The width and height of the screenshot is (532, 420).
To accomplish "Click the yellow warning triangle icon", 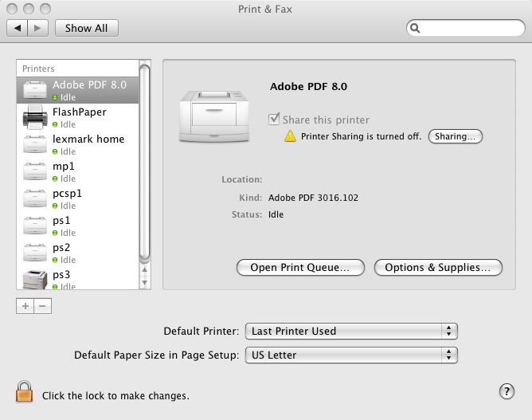I will [290, 136].
